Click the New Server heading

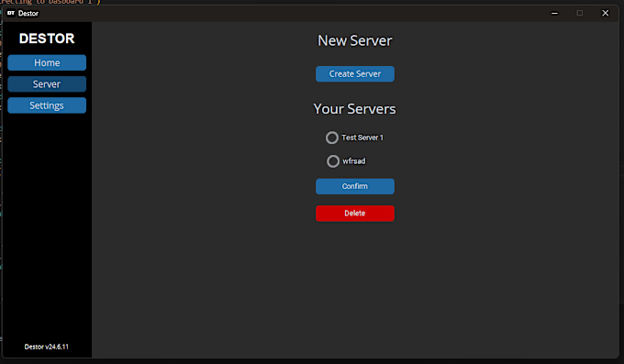tap(355, 40)
